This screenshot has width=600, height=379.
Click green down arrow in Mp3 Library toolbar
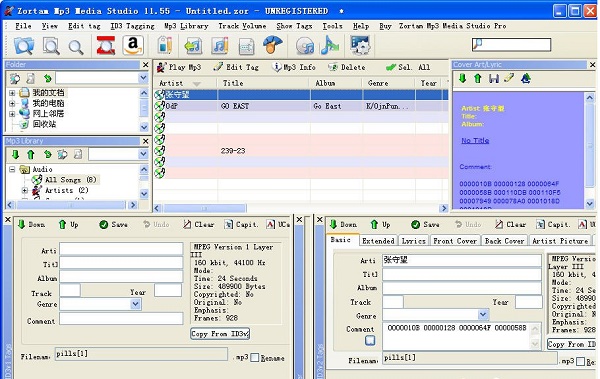15,154
